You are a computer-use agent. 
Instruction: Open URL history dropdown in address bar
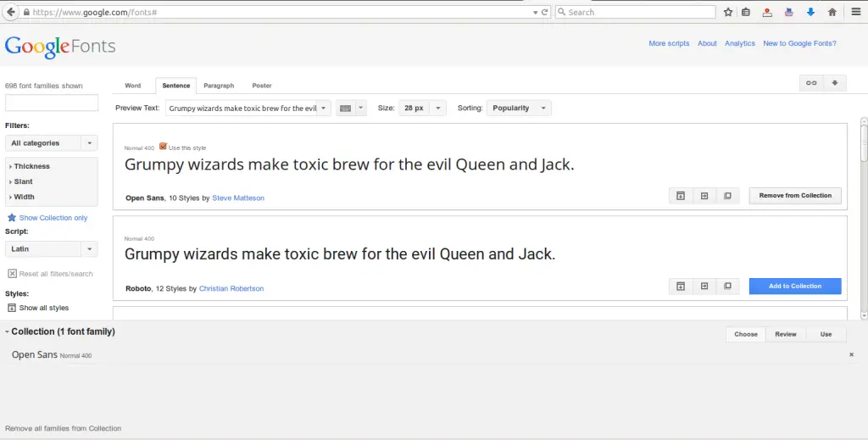pyautogui.click(x=536, y=12)
